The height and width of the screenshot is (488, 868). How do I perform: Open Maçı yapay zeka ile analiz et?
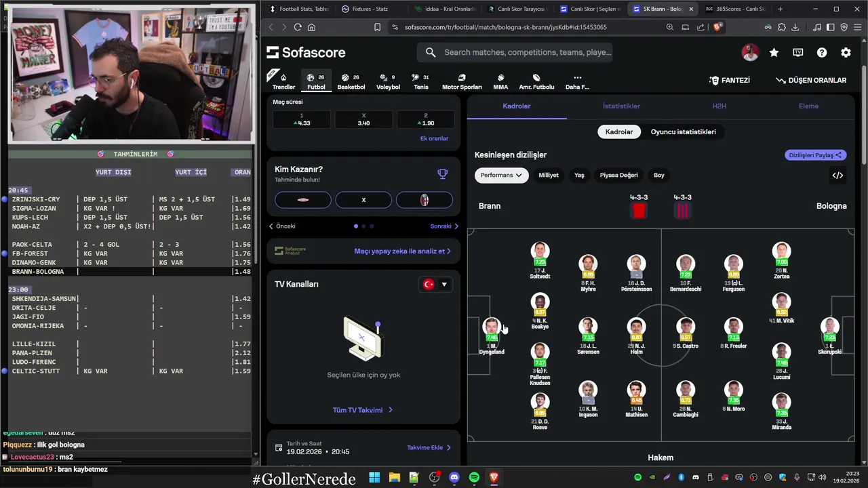click(402, 251)
